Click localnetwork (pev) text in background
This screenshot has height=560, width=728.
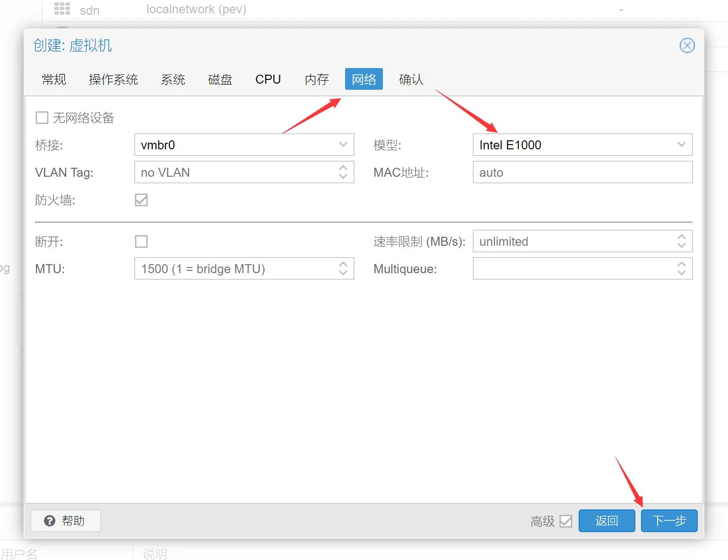[x=196, y=9]
